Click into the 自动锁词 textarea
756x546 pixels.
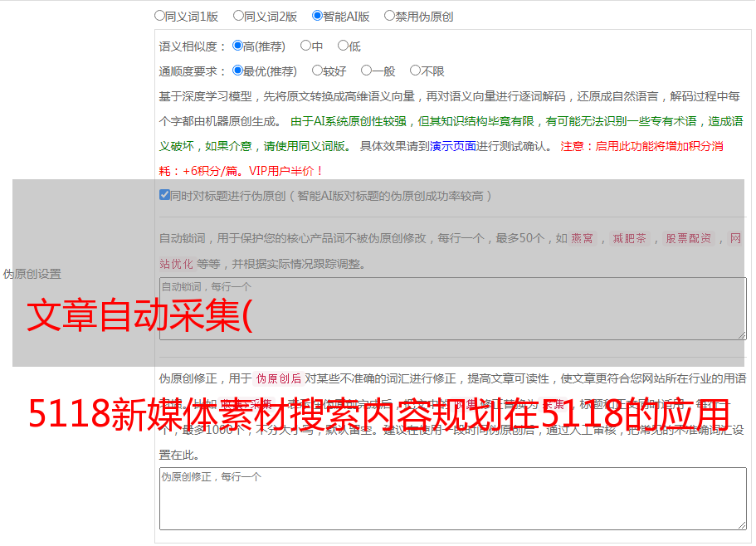pyautogui.click(x=453, y=309)
